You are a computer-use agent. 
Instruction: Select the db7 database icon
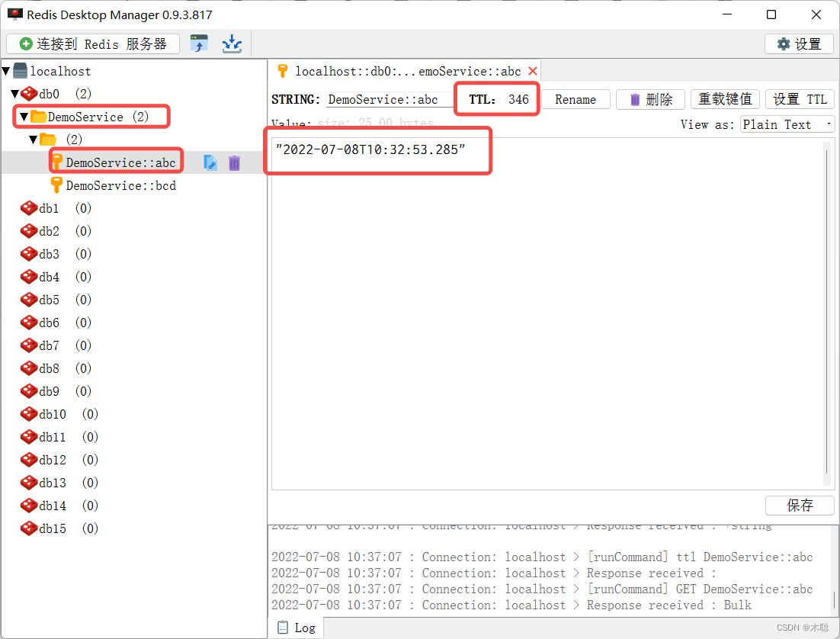click(29, 345)
